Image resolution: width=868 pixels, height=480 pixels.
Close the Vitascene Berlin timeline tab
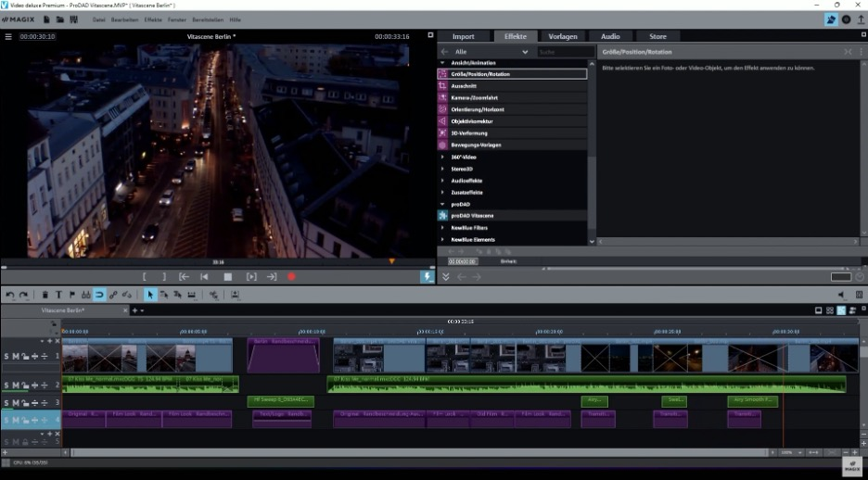[x=124, y=310]
